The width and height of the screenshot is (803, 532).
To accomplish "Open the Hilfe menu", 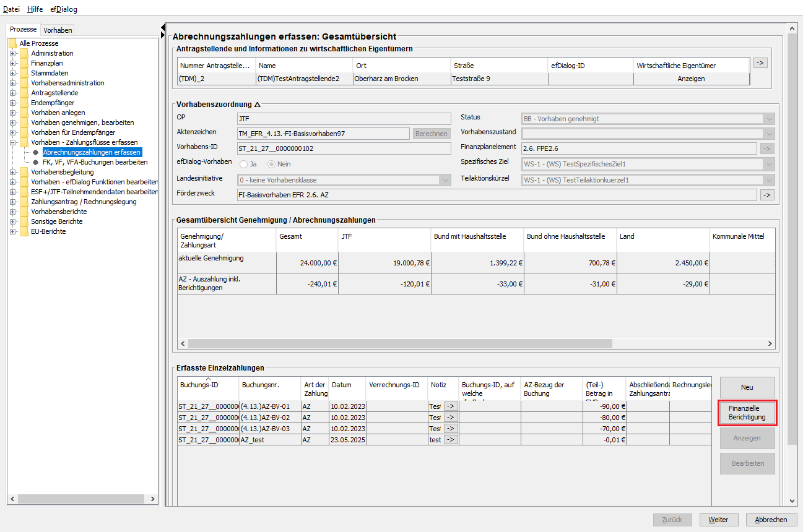I will (x=35, y=9).
